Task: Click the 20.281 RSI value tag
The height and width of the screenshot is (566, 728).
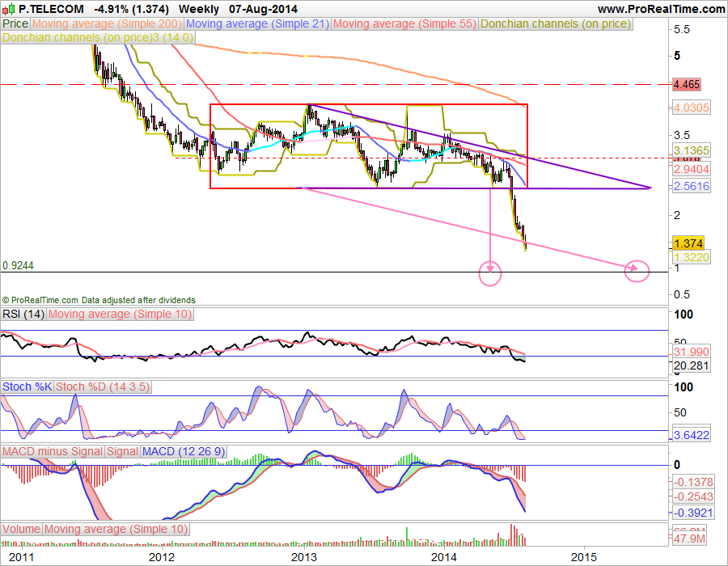Action: click(x=692, y=365)
